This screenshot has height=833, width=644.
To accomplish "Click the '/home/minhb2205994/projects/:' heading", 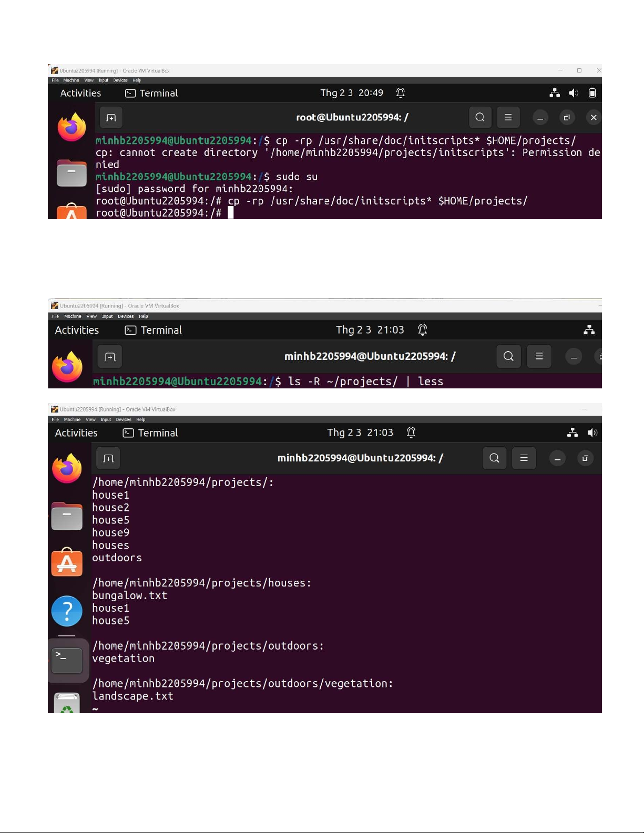I will click(x=183, y=482).
